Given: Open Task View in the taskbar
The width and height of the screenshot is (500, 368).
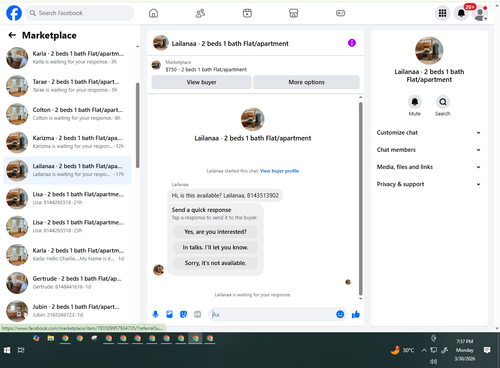Looking at the screenshot, I should [x=21, y=350].
